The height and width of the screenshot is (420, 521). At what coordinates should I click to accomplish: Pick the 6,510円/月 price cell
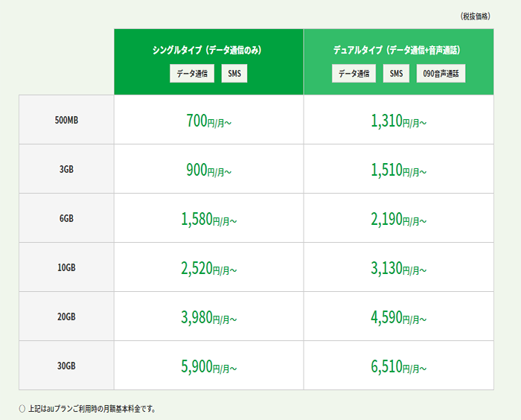click(x=398, y=366)
